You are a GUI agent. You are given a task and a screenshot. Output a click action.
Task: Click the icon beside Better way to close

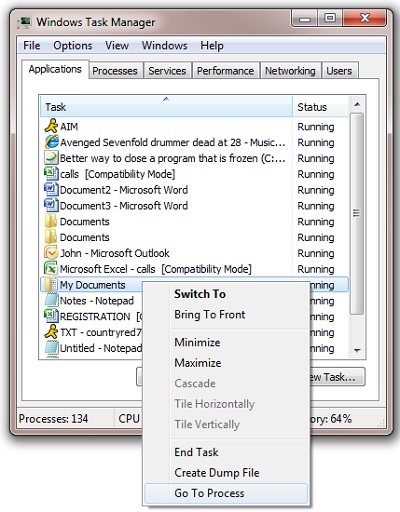click(51, 158)
